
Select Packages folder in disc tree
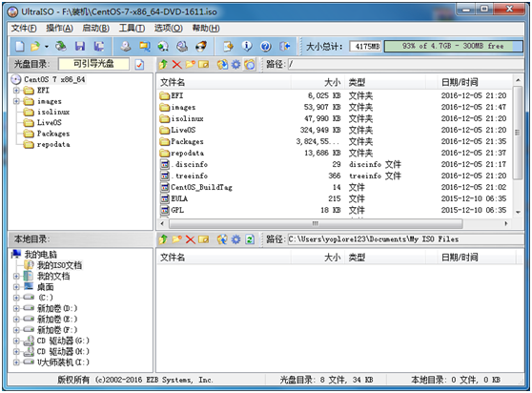pyautogui.click(x=53, y=134)
